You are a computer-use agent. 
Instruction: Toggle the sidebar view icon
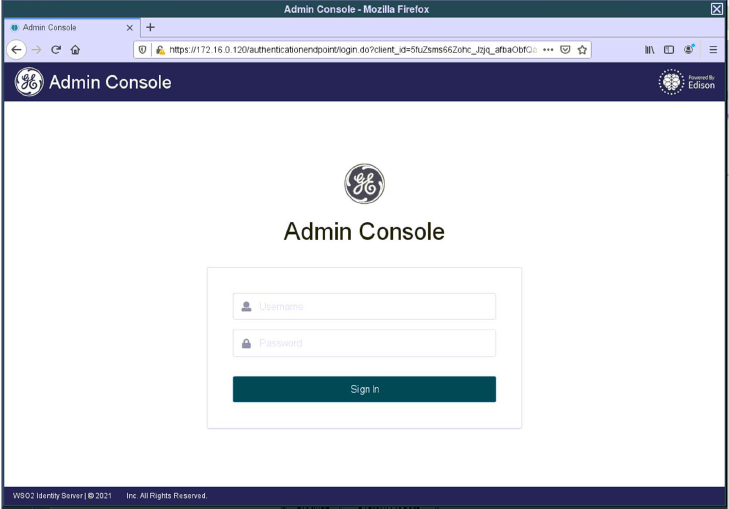[x=669, y=49]
